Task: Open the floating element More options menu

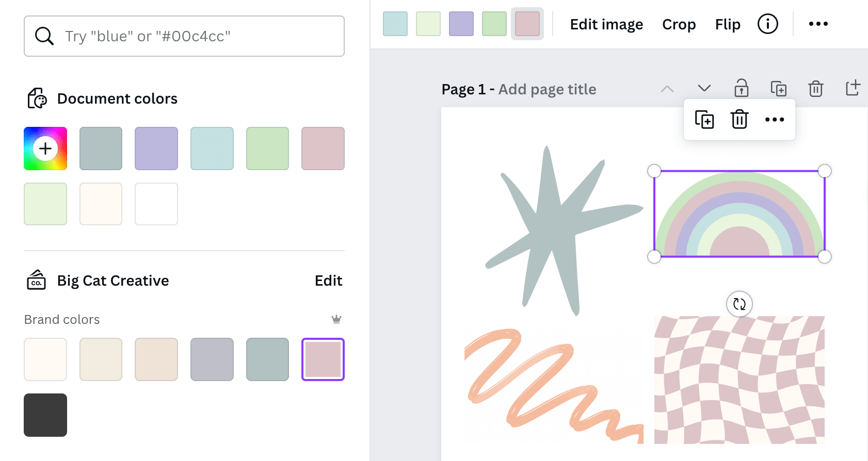Action: tap(774, 120)
